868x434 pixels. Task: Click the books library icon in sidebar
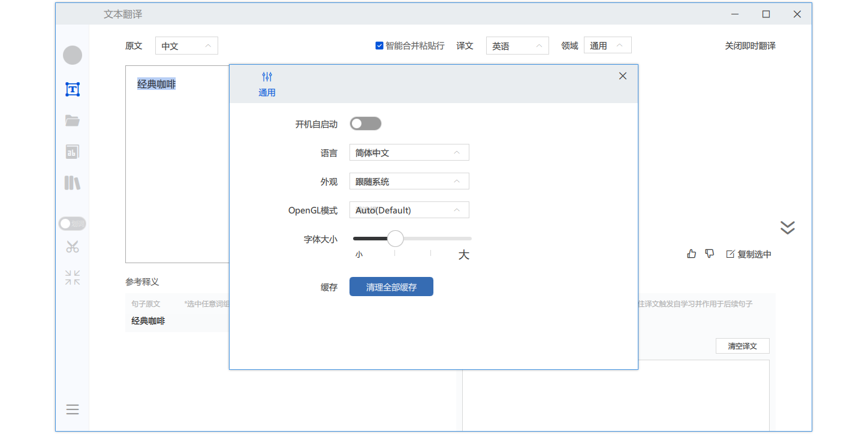[73, 183]
